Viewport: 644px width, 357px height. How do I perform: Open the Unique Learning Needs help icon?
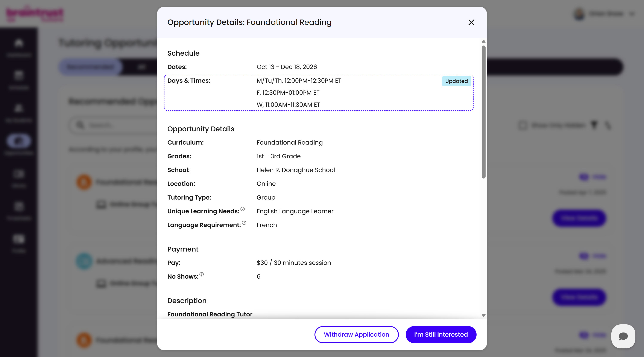[243, 209]
